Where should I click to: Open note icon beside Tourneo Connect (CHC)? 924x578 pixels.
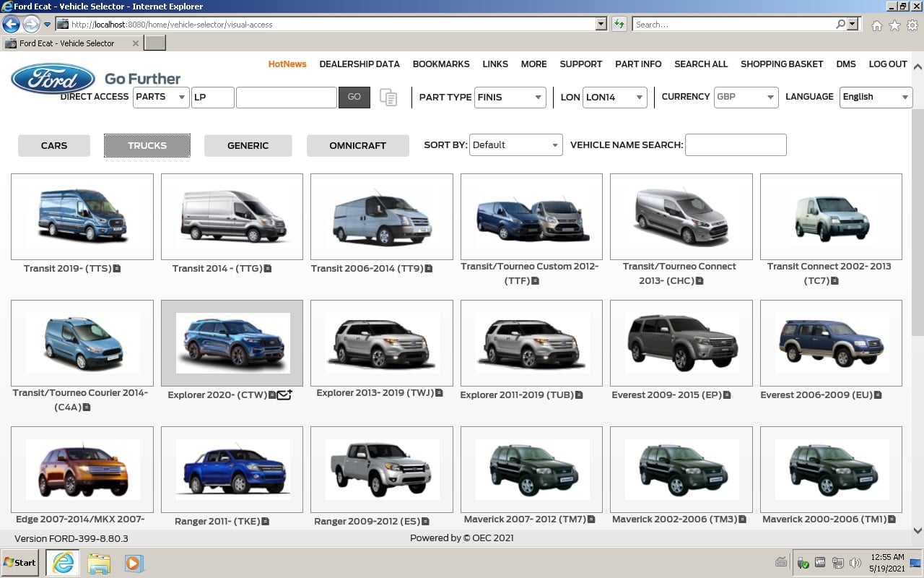(699, 281)
